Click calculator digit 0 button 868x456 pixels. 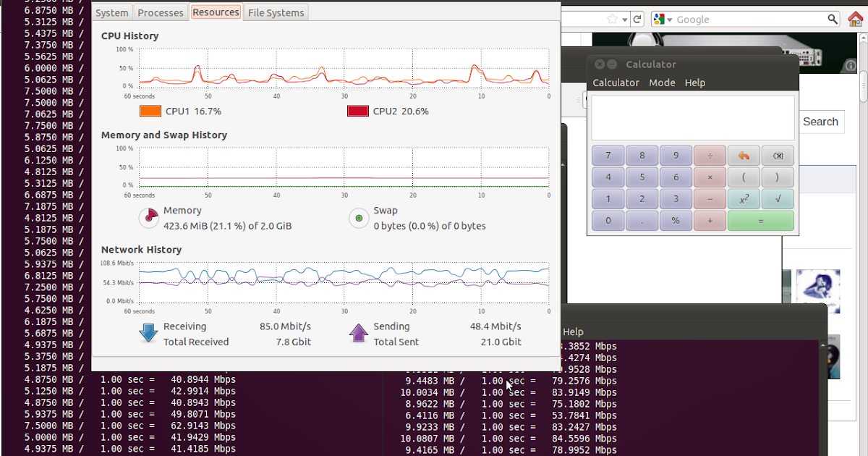click(608, 221)
